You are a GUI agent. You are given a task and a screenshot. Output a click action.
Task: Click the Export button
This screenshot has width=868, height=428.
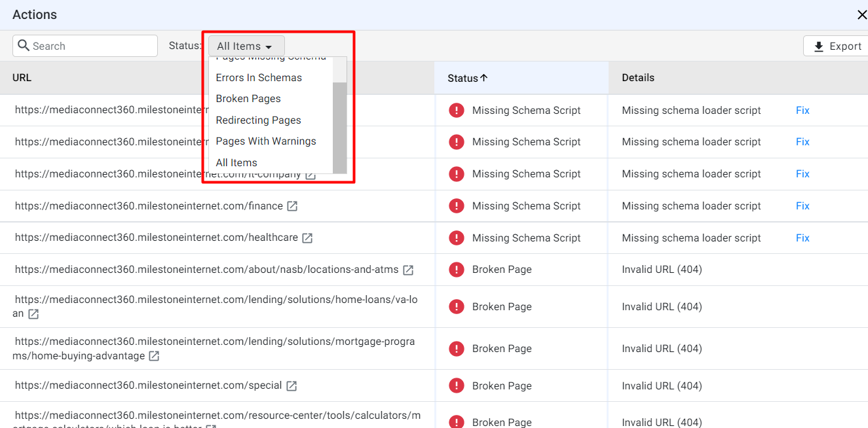pyautogui.click(x=836, y=46)
